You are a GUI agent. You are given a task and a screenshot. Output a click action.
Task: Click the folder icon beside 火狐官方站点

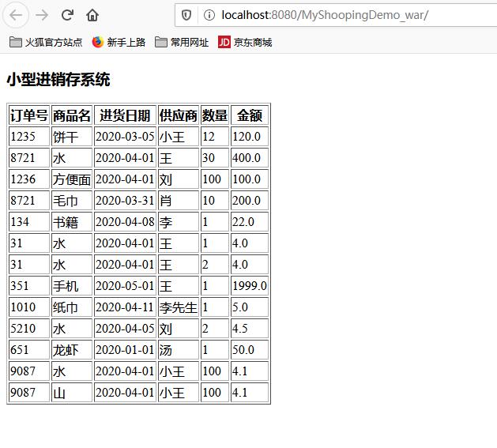[15, 42]
